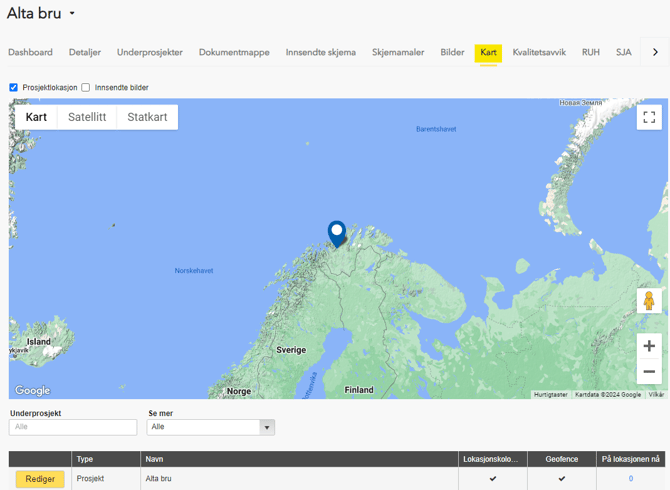Uncheck the Prosjektlokasjon checkbox
The width and height of the screenshot is (670, 490).
coord(14,88)
